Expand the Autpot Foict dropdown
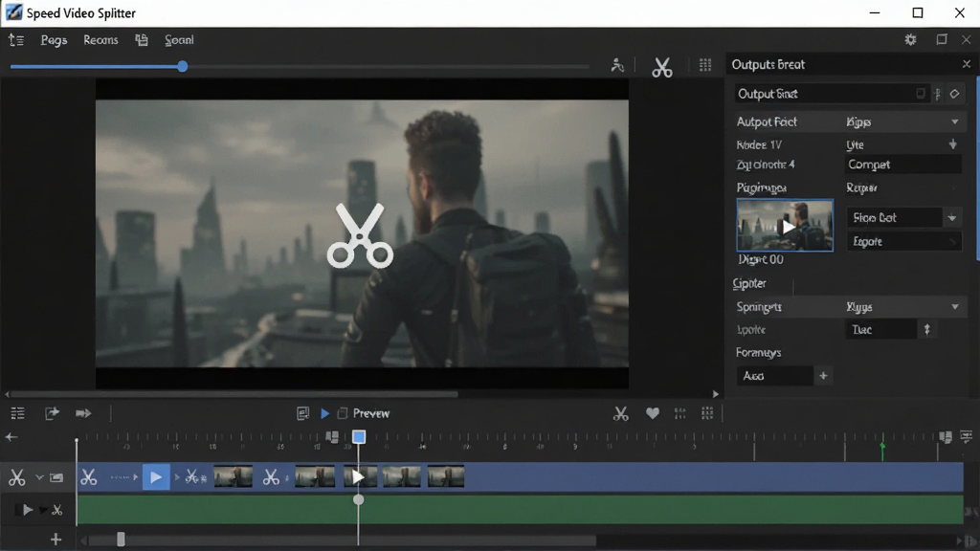Image resolution: width=980 pixels, height=551 pixels. pyautogui.click(x=955, y=121)
